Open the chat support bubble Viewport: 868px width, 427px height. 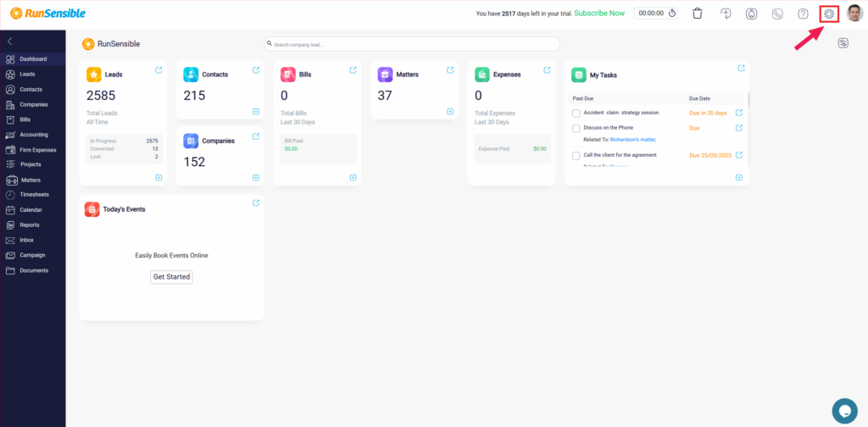point(845,411)
